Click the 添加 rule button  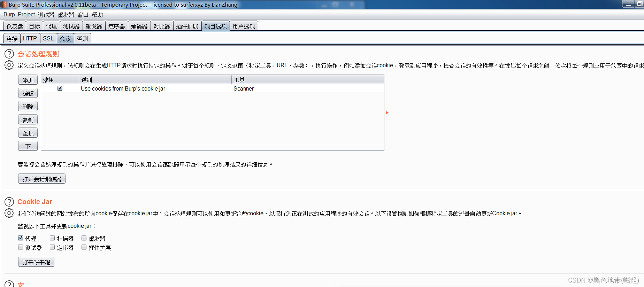click(x=28, y=80)
